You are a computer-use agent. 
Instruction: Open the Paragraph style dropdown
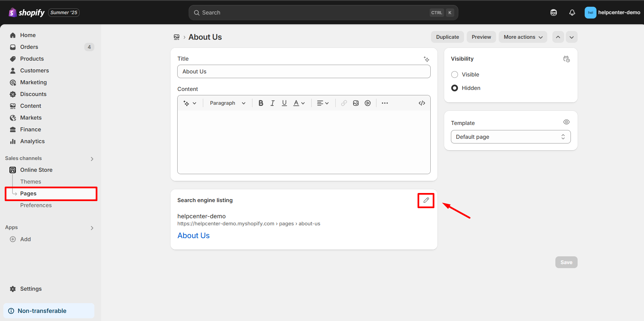(227, 103)
